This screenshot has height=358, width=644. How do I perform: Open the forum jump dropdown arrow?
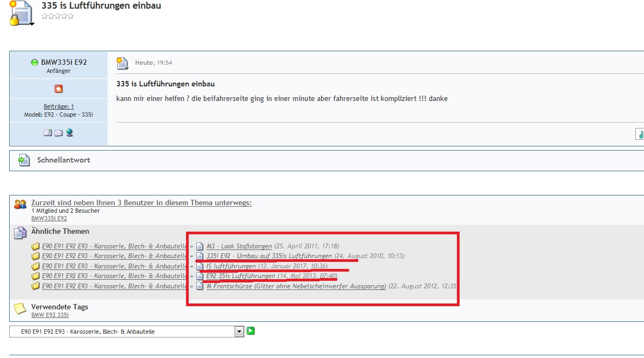(x=239, y=332)
